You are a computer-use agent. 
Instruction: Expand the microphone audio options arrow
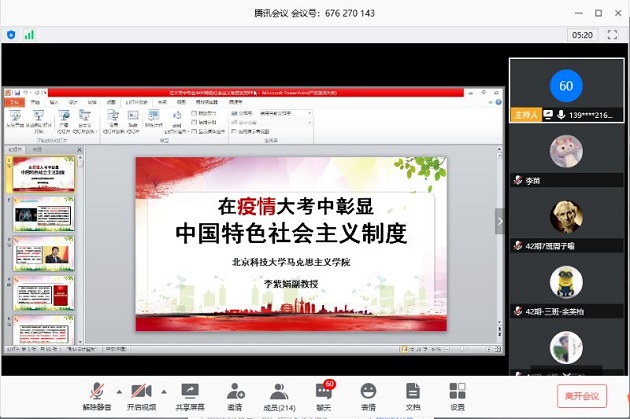click(x=118, y=390)
